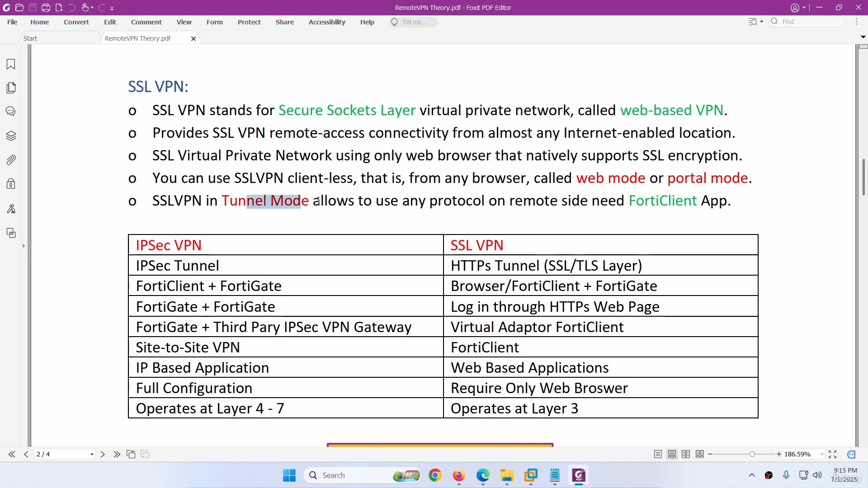Image resolution: width=868 pixels, height=488 pixels.
Task: Switch to single page view
Action: 658,454
